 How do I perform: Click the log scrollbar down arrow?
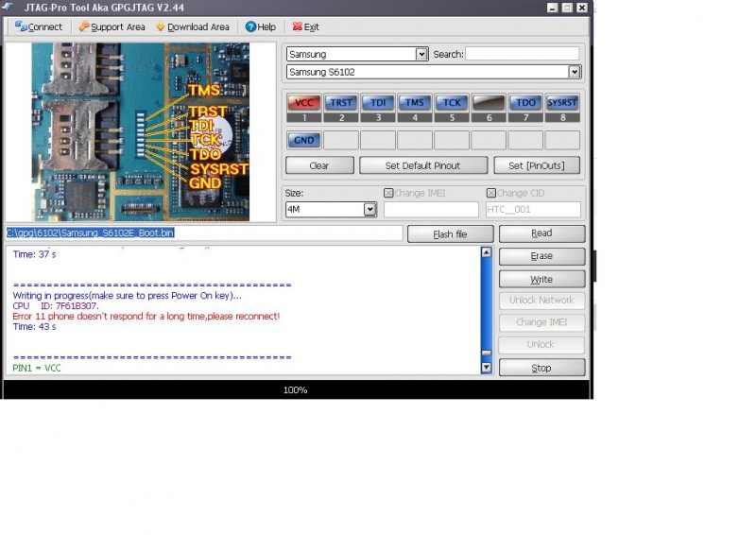click(487, 368)
